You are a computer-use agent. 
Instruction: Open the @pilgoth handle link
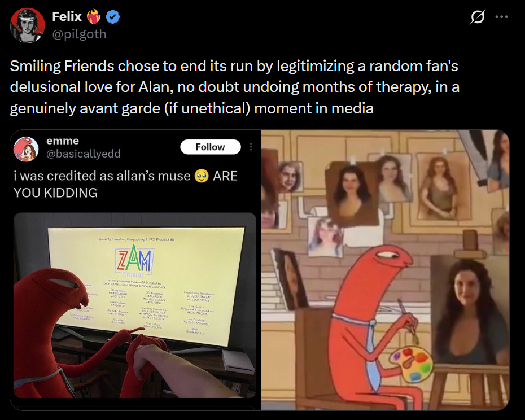[80, 34]
